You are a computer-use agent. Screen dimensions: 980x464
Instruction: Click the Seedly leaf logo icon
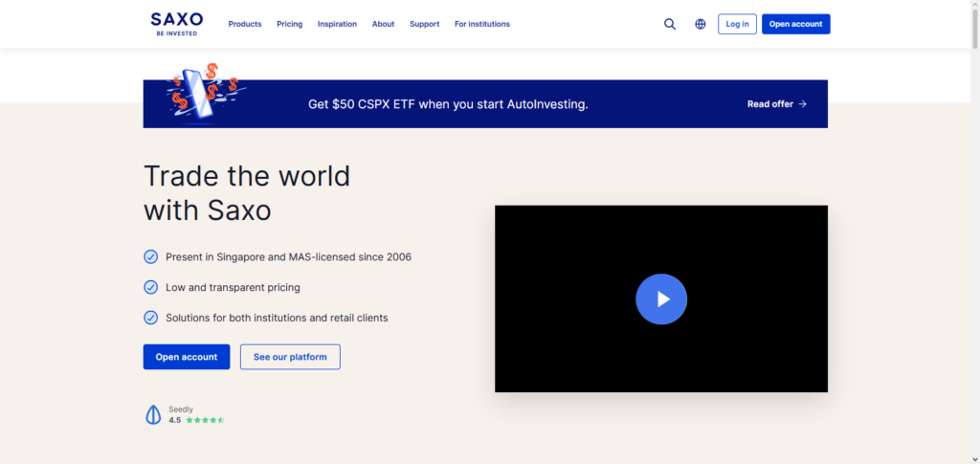coord(152,414)
